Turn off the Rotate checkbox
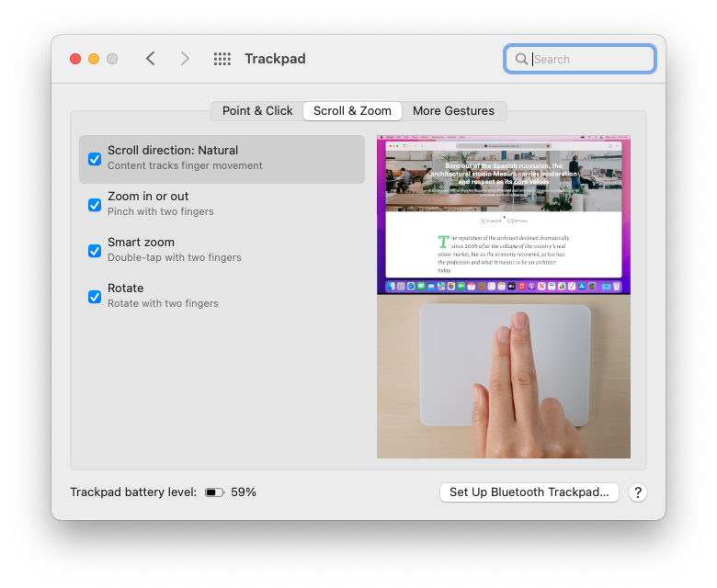Screen dimensions: 717x588 pos(95,297)
